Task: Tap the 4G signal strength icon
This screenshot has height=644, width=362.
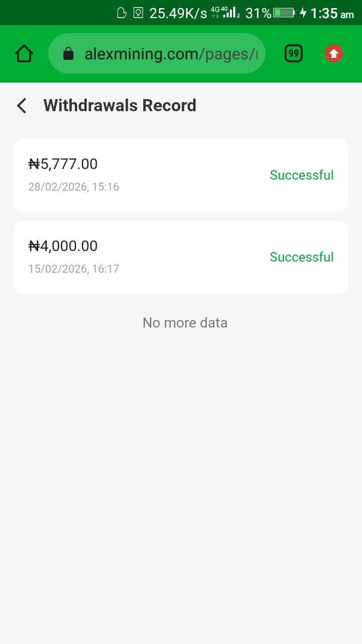Action: click(229, 13)
